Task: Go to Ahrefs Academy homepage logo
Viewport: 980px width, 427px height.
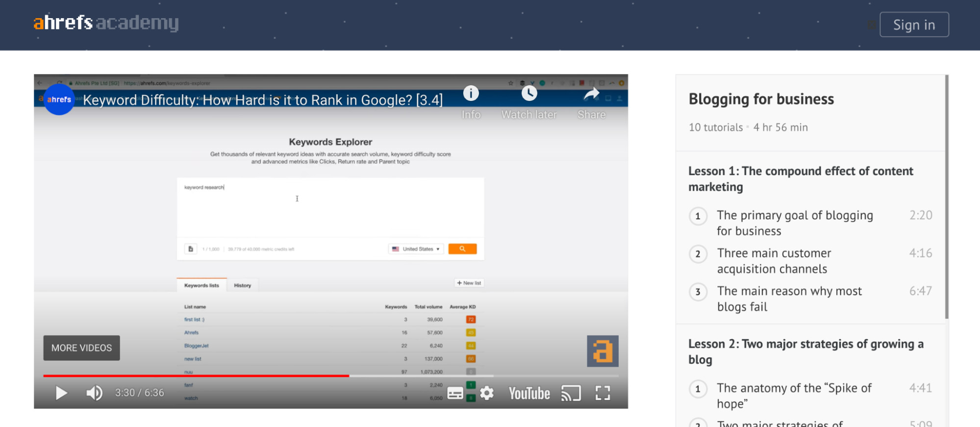Action: [x=106, y=23]
